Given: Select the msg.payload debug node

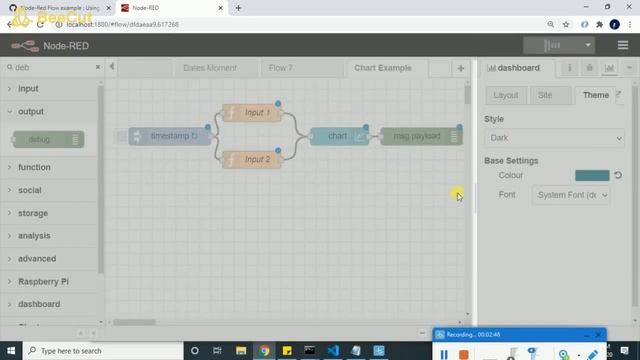Looking at the screenshot, I should pos(421,136).
